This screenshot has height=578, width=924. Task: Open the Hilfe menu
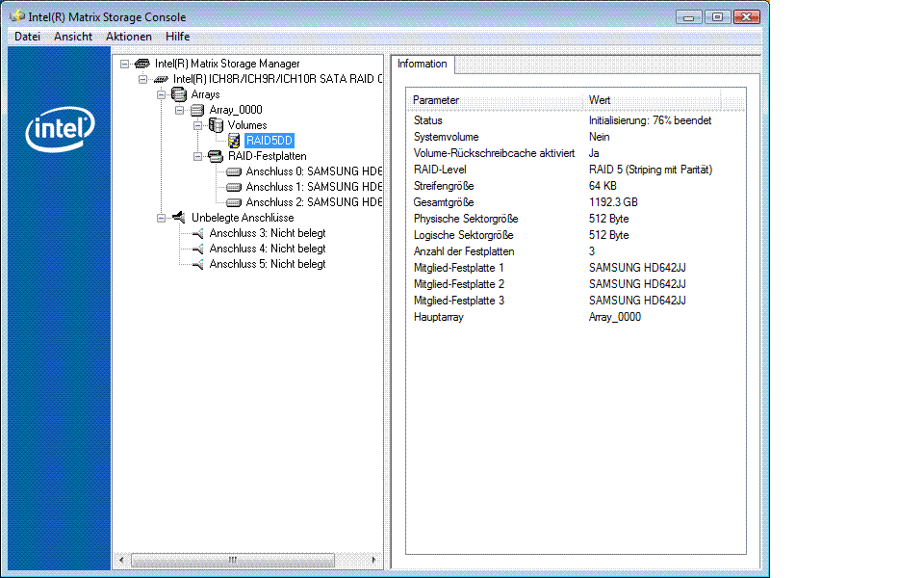(177, 37)
